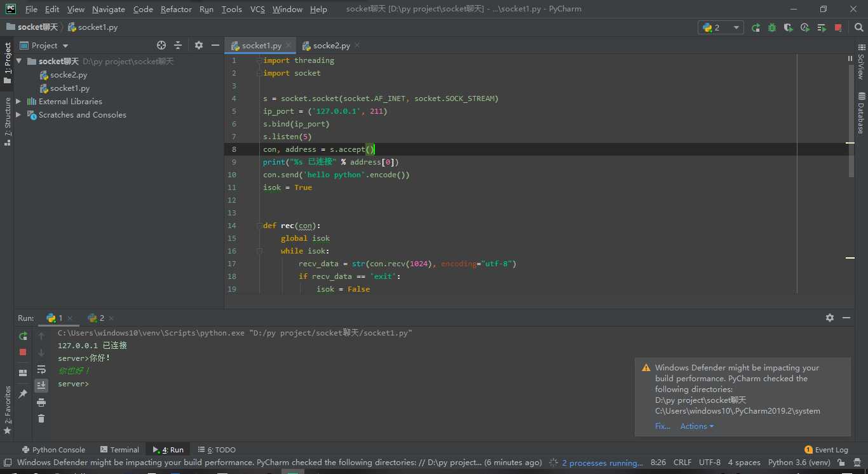The width and height of the screenshot is (868, 474).
Task: Close Run tab '1'
Action: click(70, 318)
